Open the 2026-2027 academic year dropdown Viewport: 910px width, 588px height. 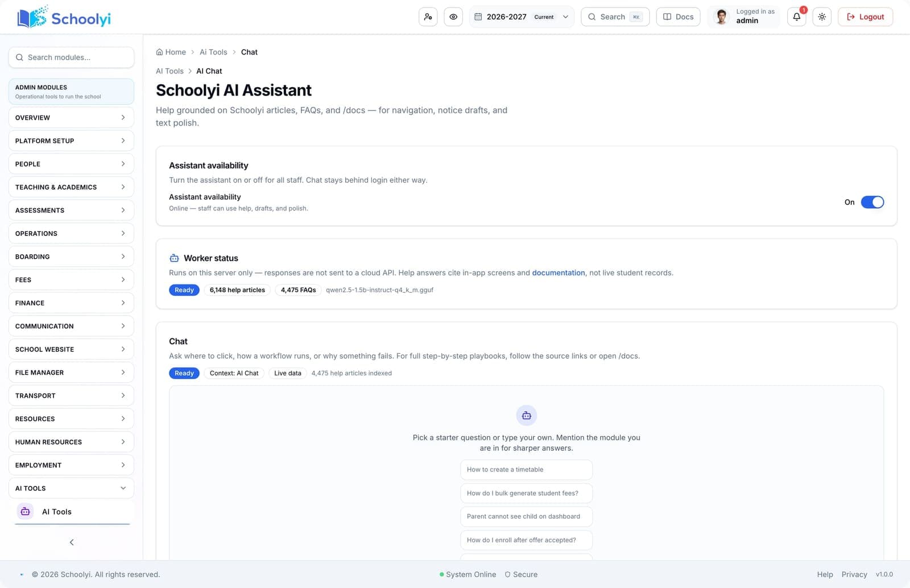[522, 17]
